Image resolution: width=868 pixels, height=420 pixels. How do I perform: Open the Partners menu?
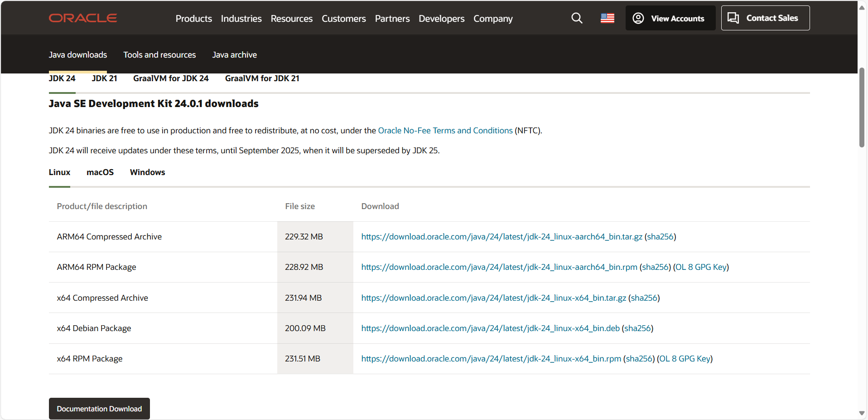[x=392, y=19]
